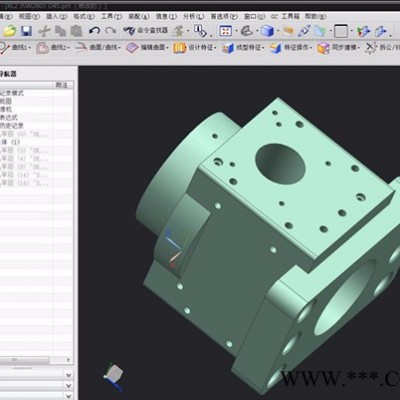Select the 表达式 navigator row
The height and width of the screenshot is (400, 400).
coord(36,118)
